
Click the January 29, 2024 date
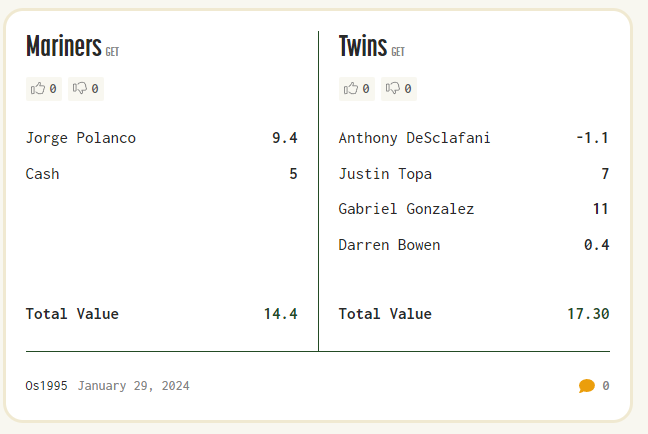(x=133, y=386)
